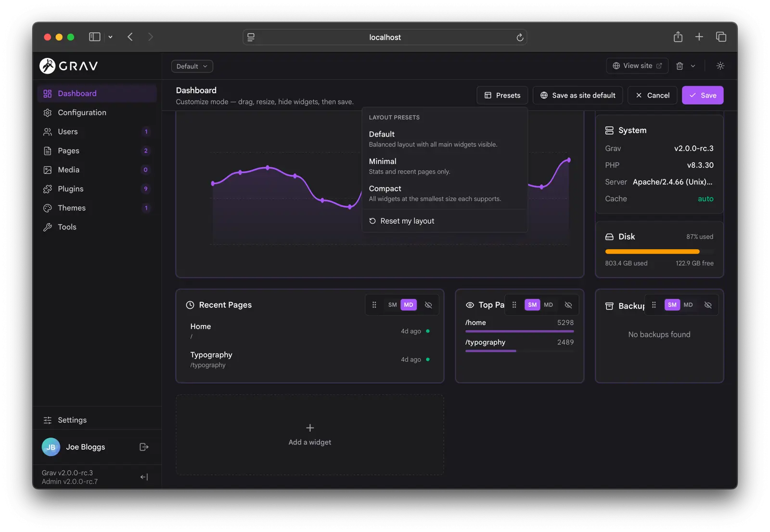
Task: Click the site settings icon in address bar
Action: [251, 37]
